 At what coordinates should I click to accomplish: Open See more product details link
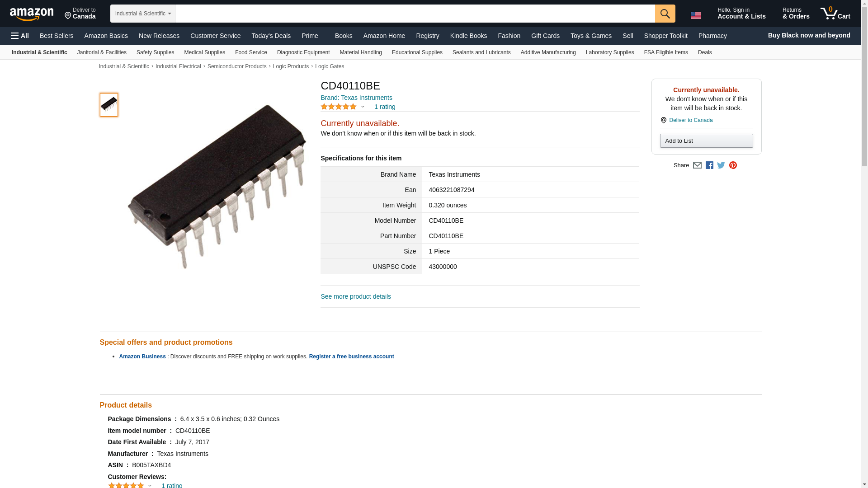(356, 296)
